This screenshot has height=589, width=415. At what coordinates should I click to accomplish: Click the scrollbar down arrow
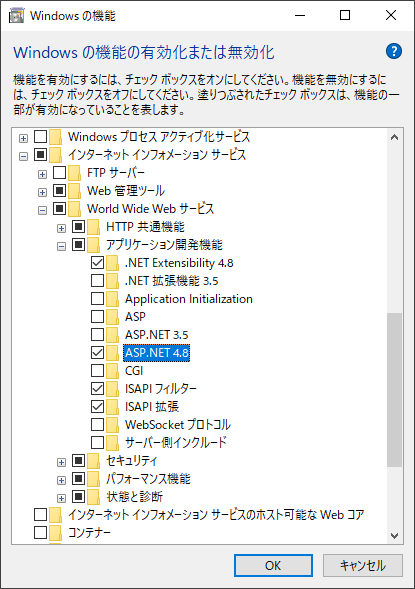pos(394,536)
